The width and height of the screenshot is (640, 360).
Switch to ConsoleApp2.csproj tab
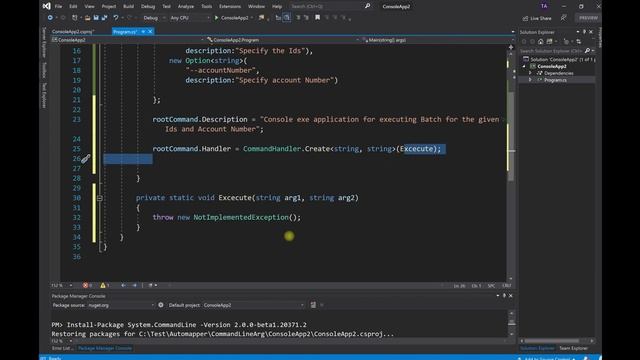pos(73,31)
